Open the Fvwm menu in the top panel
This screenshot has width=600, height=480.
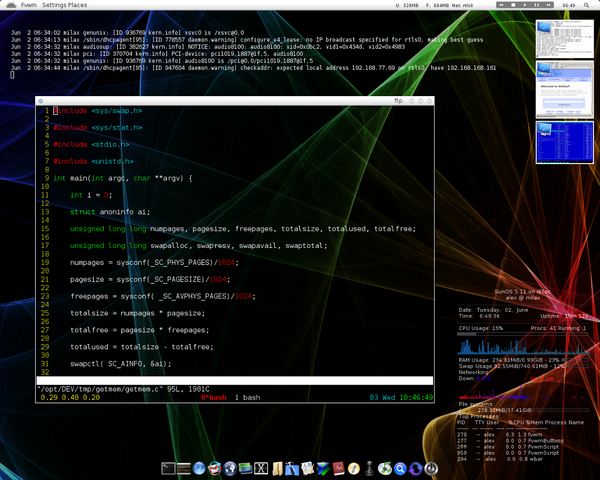pos(25,5)
